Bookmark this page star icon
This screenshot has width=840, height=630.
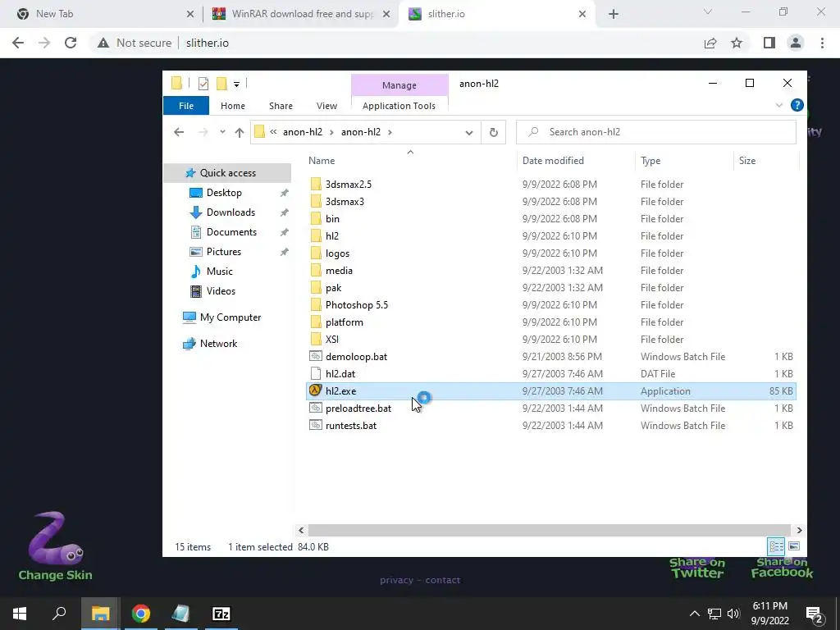[737, 43]
